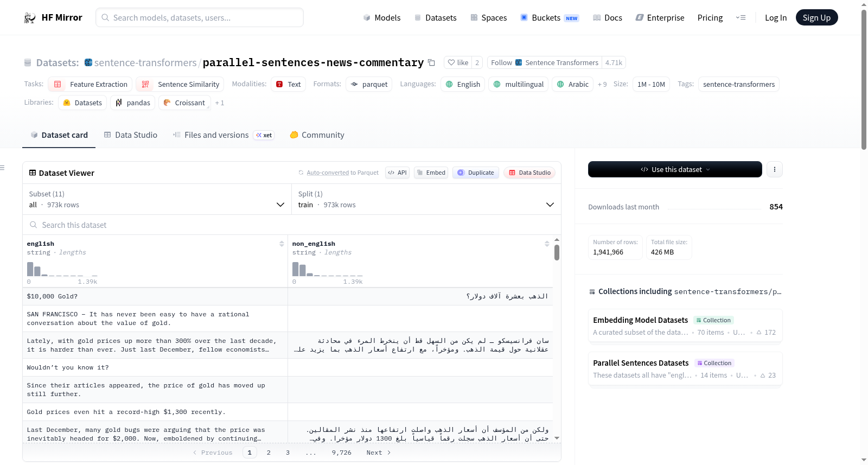Viewport: 868px width, 465px height.
Task: Open the Files and versions tab
Action: (x=224, y=135)
